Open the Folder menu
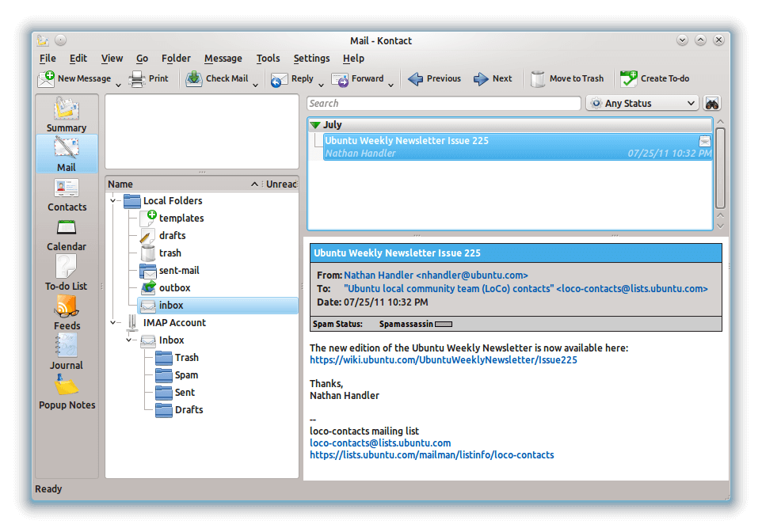Screen dimensions: 762x532 [176, 58]
